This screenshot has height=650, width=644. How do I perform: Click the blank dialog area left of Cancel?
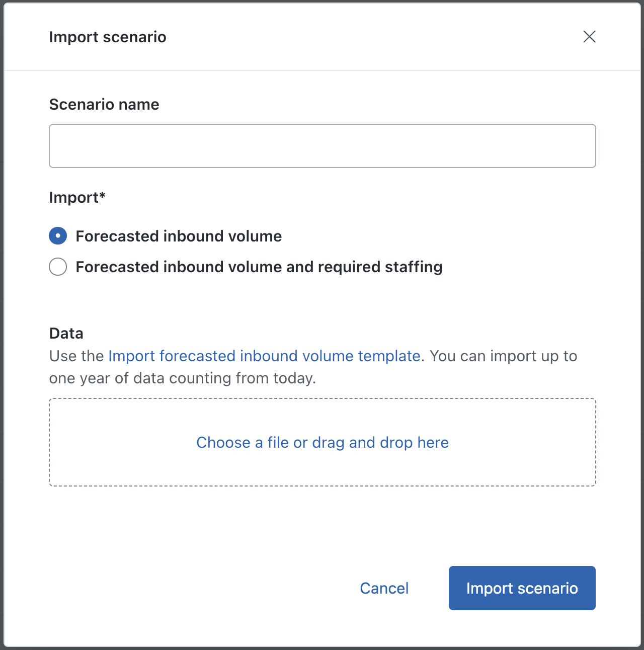(201, 588)
